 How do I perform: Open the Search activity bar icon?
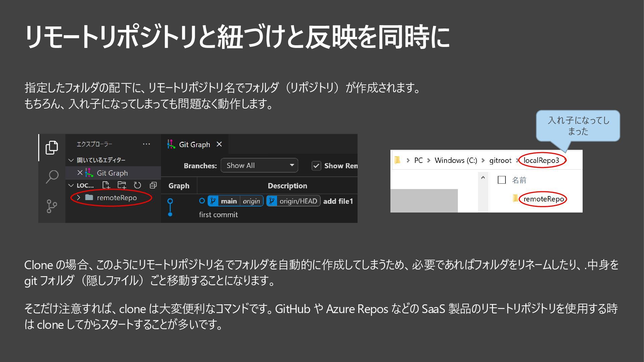[x=52, y=176]
